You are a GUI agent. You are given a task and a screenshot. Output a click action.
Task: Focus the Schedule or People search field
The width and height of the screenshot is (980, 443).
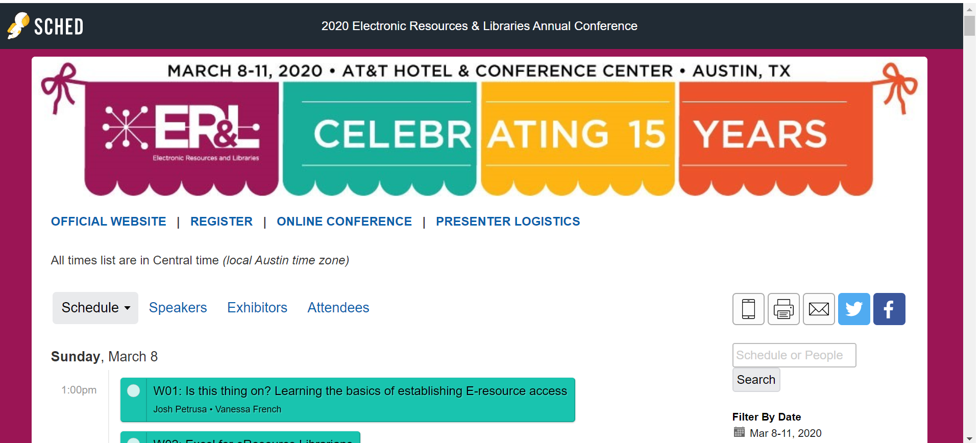click(794, 355)
